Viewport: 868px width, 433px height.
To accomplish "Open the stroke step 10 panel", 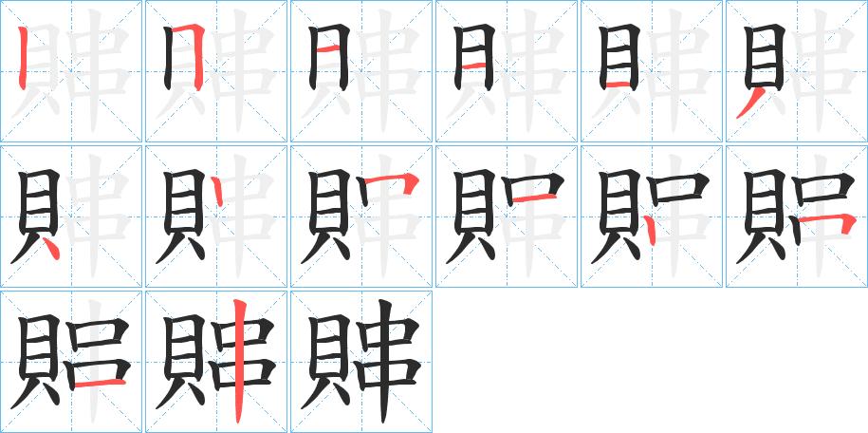I will 507,216.
